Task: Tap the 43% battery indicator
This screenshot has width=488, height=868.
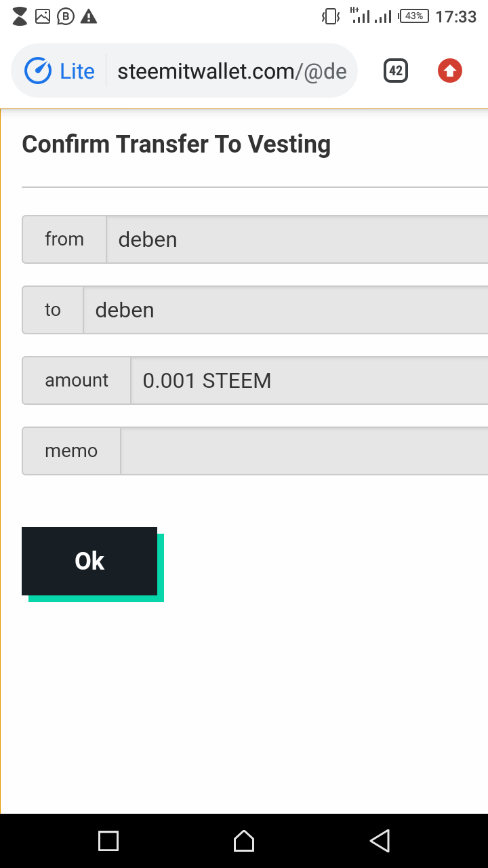Action: coord(414,16)
